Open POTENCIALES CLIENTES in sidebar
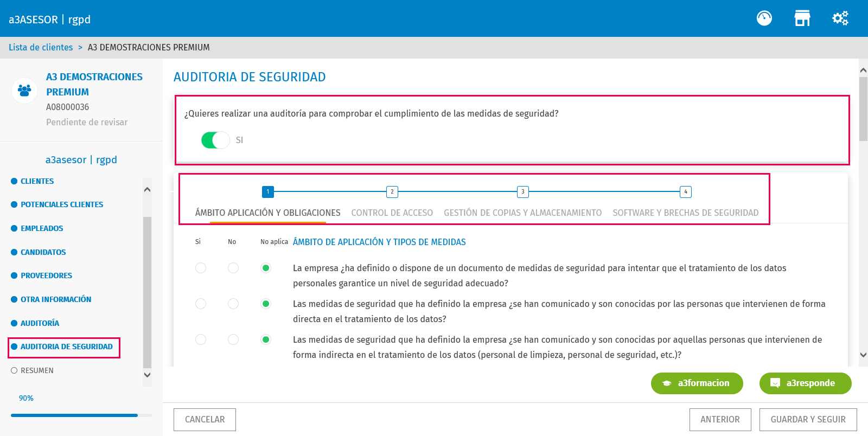This screenshot has height=436, width=868. pyautogui.click(x=62, y=204)
